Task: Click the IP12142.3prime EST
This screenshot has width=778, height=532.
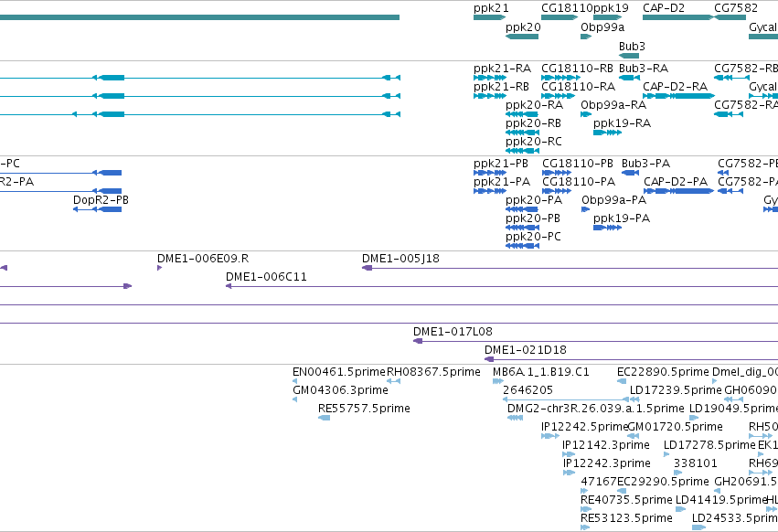Action: (x=569, y=454)
